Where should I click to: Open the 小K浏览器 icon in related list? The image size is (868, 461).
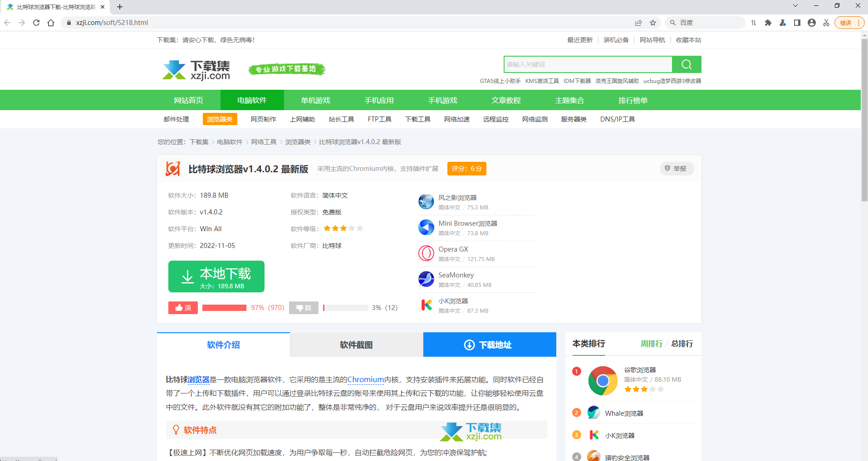(x=426, y=305)
